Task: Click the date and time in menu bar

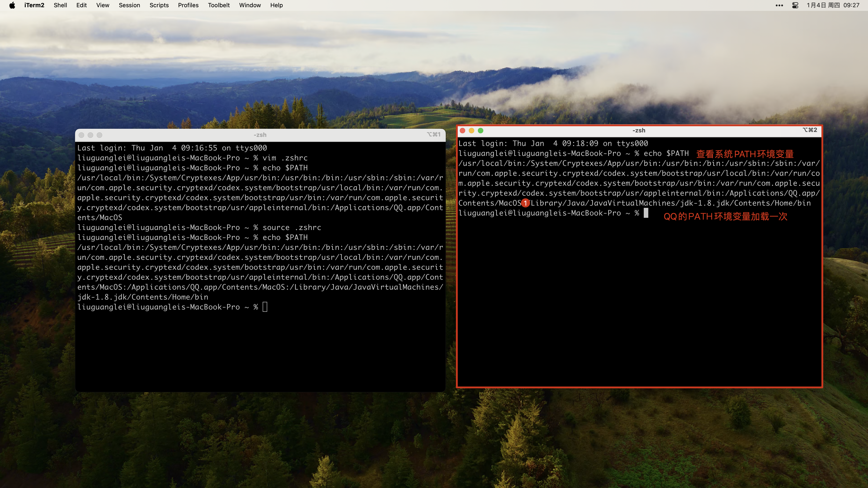Action: (x=833, y=5)
